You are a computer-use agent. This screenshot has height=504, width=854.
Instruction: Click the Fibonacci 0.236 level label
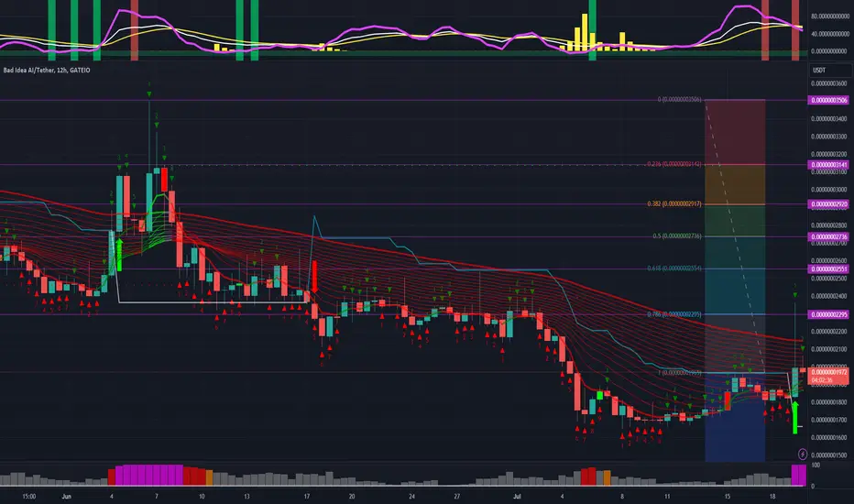(x=674, y=164)
